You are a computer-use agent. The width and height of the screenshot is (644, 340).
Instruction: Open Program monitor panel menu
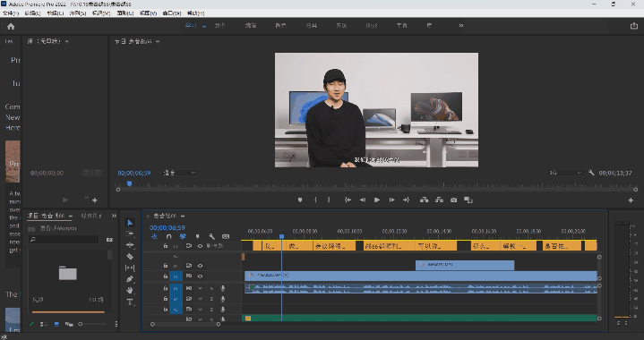158,41
